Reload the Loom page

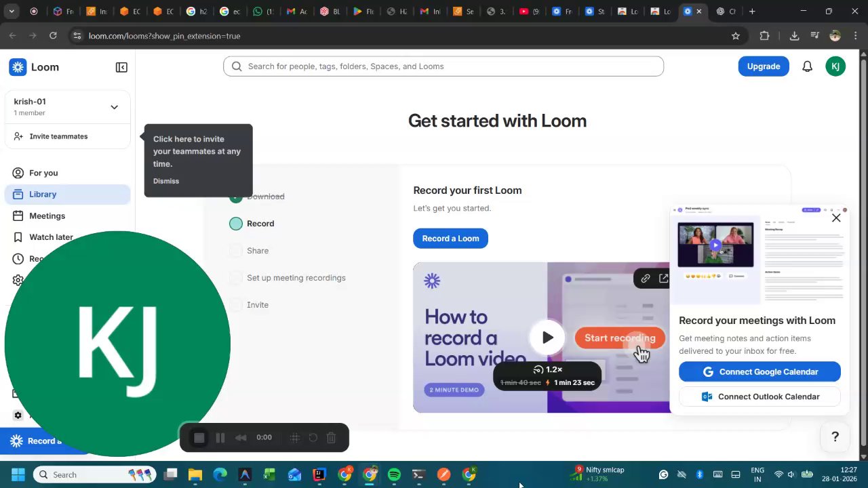[x=53, y=36]
